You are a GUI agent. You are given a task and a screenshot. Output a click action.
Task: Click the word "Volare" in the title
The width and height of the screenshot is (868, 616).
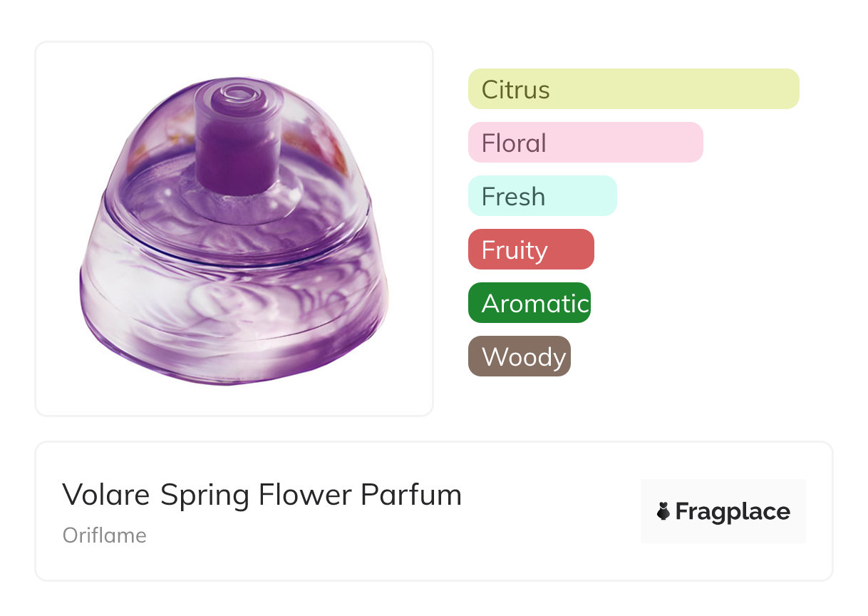click(107, 495)
